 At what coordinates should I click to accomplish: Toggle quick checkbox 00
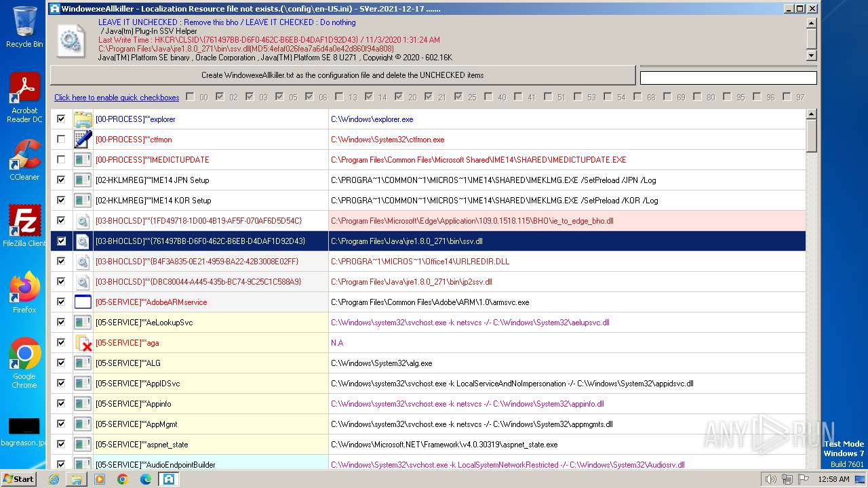click(x=190, y=97)
